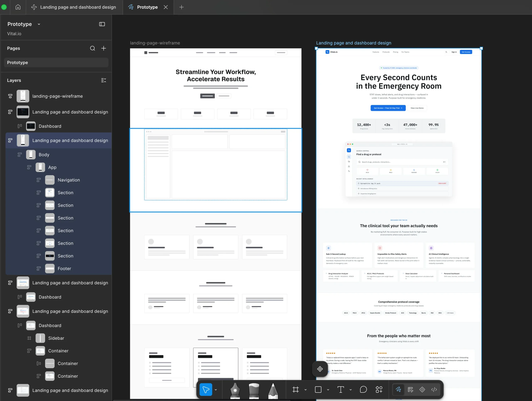Select the Sidebar layer

pos(56,338)
